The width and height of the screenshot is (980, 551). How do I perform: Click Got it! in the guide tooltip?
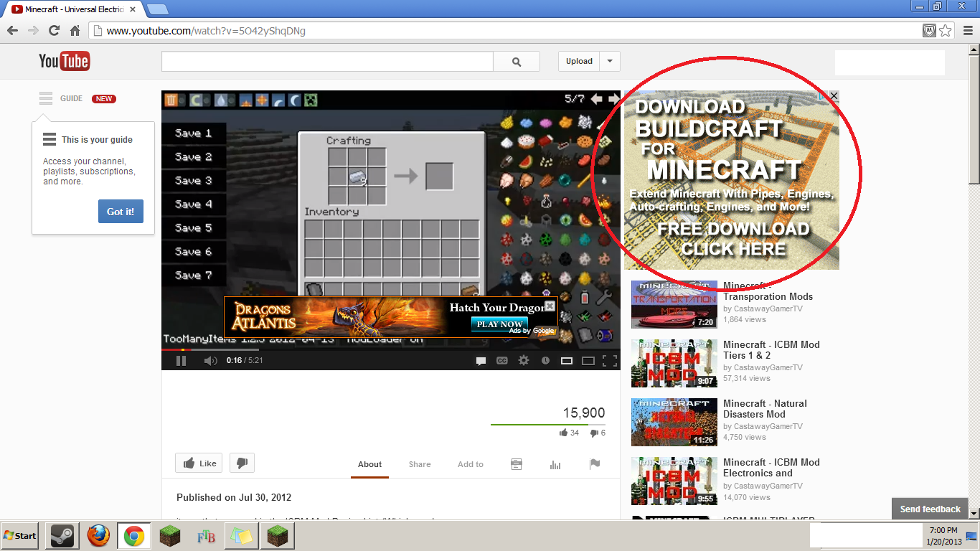tap(121, 212)
